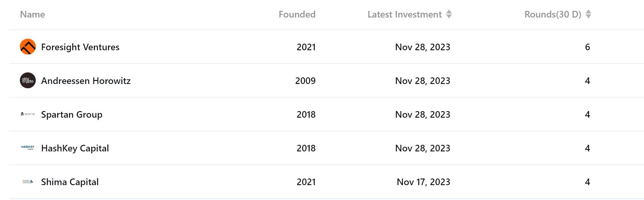Sort by Rounds(30 D) using arrow icon

(x=588, y=14)
